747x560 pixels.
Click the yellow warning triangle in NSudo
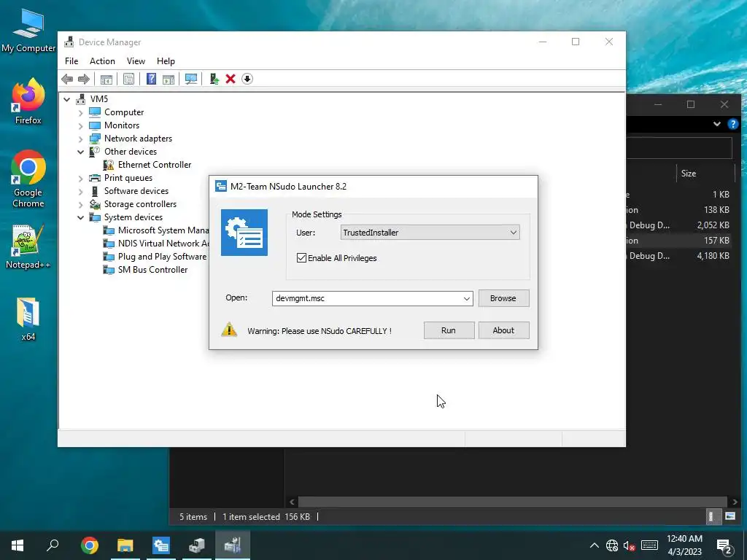(x=229, y=330)
